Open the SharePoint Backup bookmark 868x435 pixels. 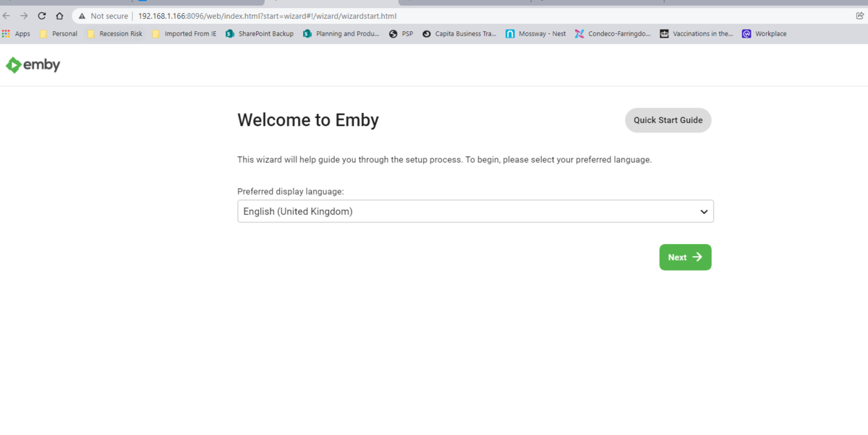click(260, 34)
